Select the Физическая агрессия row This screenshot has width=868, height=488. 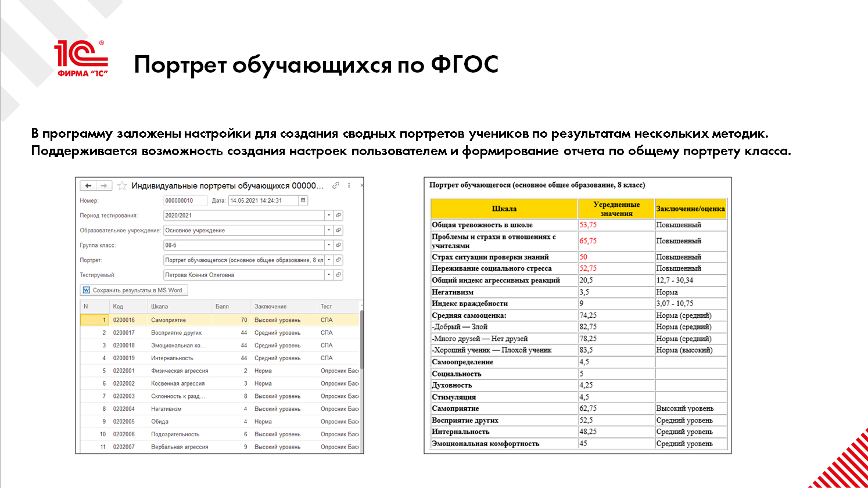[x=220, y=371]
